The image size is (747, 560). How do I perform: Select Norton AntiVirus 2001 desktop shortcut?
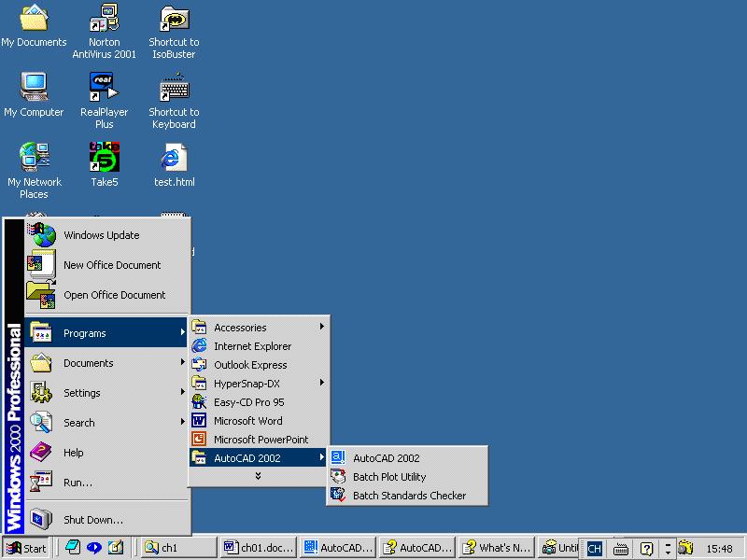coord(104,32)
